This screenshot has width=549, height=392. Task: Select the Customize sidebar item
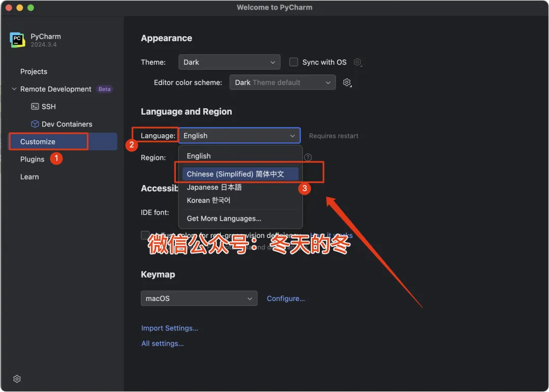click(63, 141)
